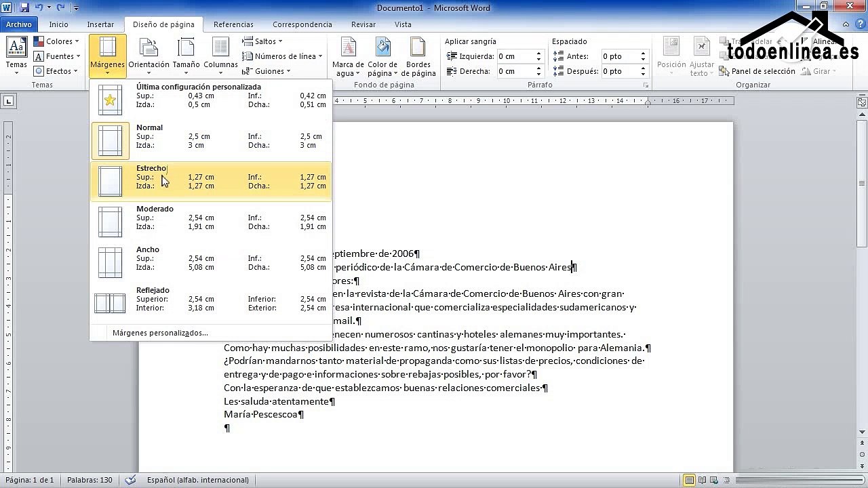Pick the Moderado margin preset
868x488 pixels.
(x=211, y=222)
